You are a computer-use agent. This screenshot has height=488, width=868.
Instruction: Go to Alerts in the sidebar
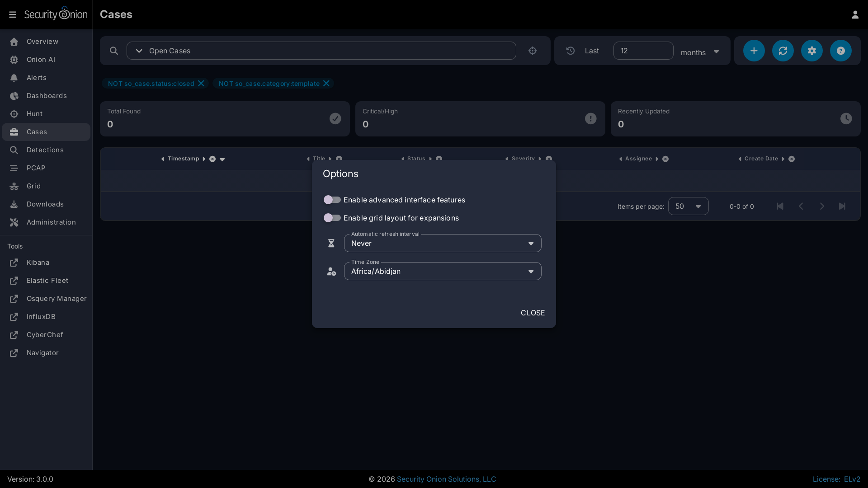coord(36,78)
